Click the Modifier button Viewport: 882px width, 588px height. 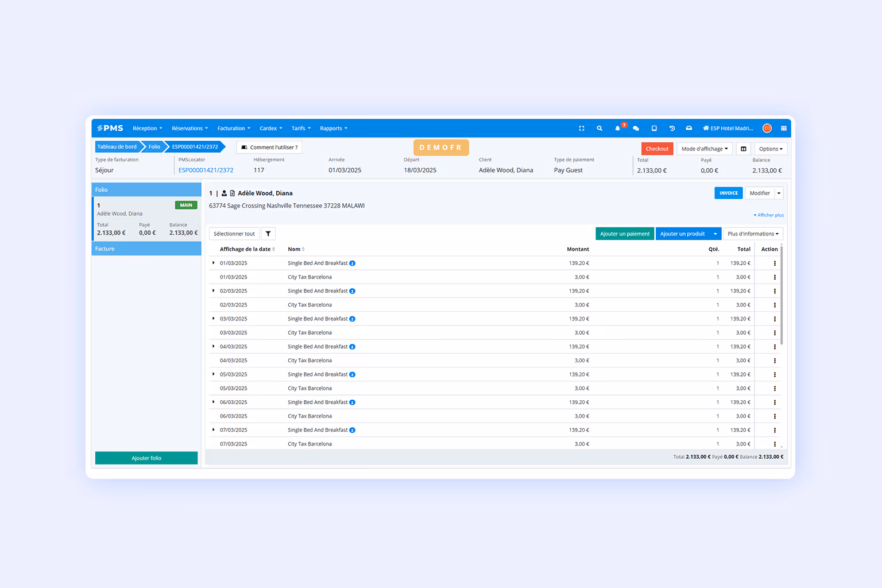[760, 194]
